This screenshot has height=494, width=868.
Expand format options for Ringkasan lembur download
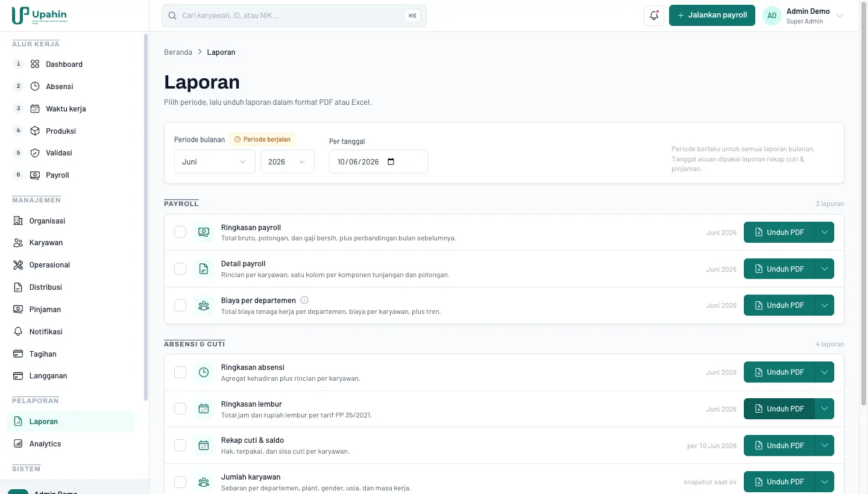[825, 409]
